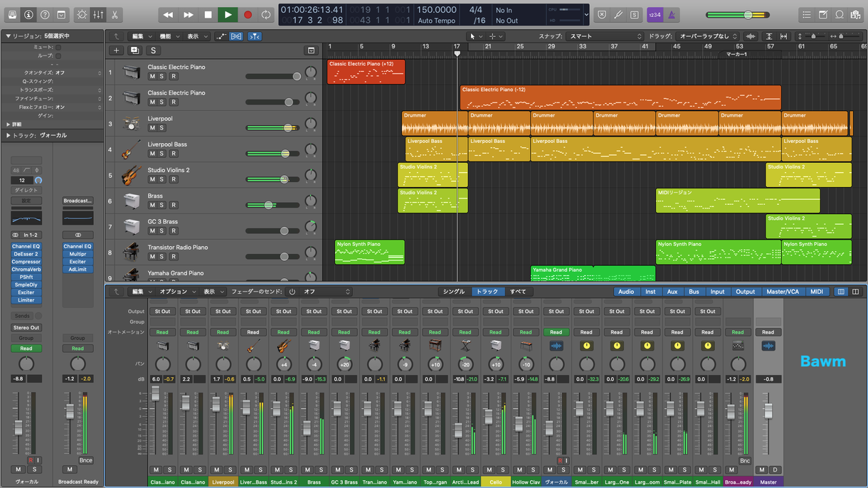The width and height of the screenshot is (868, 488).
Task: Open the Smart Controls dial icon
Action: 83,15
